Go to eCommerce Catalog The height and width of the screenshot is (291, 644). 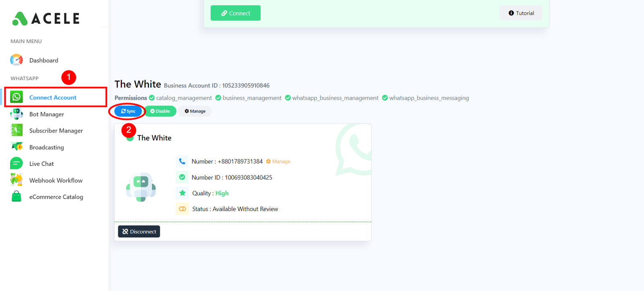point(56,197)
